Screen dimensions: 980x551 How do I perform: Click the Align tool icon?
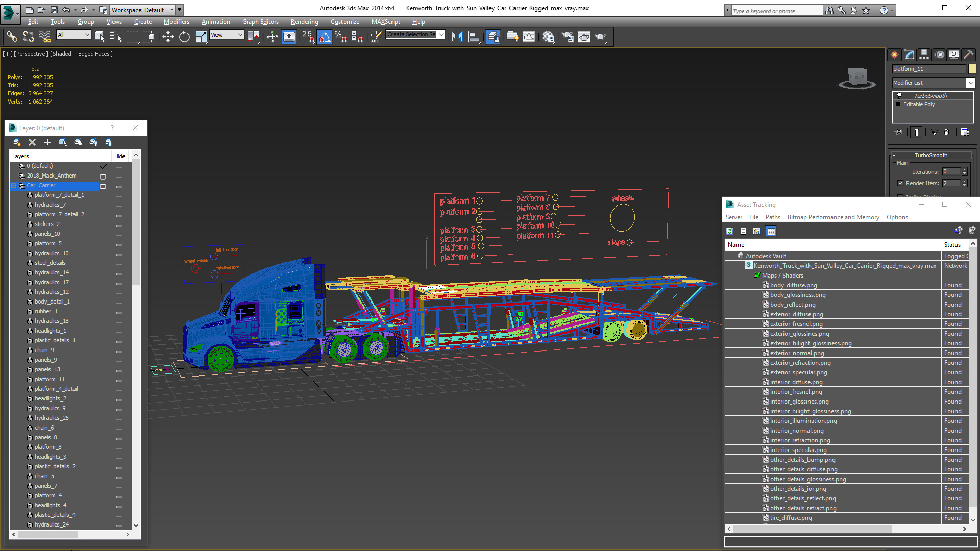tap(474, 36)
